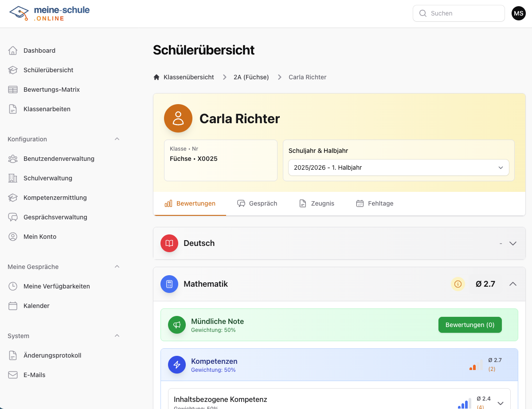This screenshot has height=409, width=532.
Task: Collapse the Mathematik subject panel
Action: pyautogui.click(x=513, y=284)
